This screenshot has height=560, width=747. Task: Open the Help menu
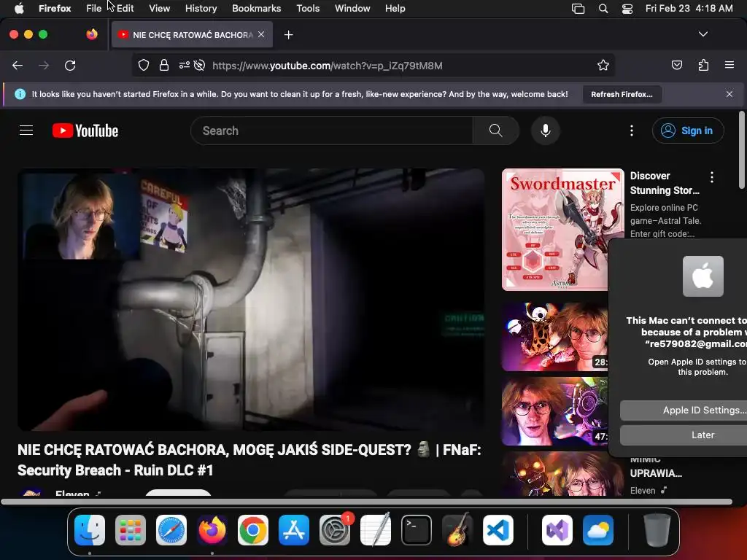[x=395, y=8]
